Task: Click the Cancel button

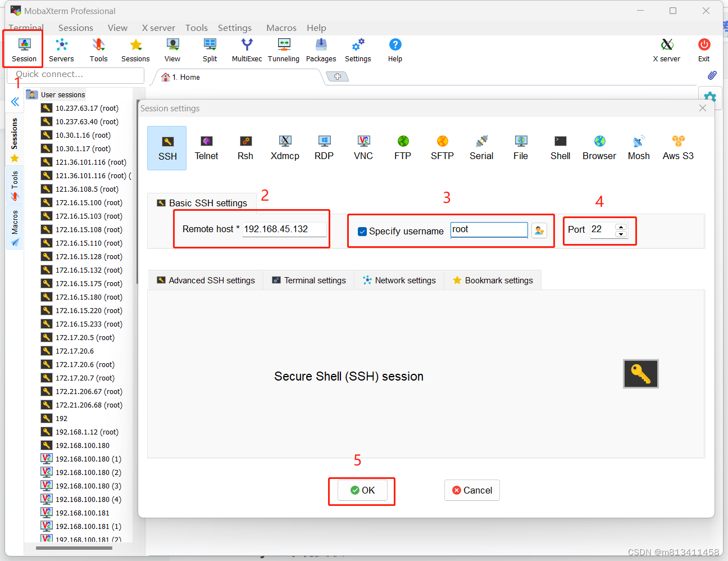Action: coord(472,490)
